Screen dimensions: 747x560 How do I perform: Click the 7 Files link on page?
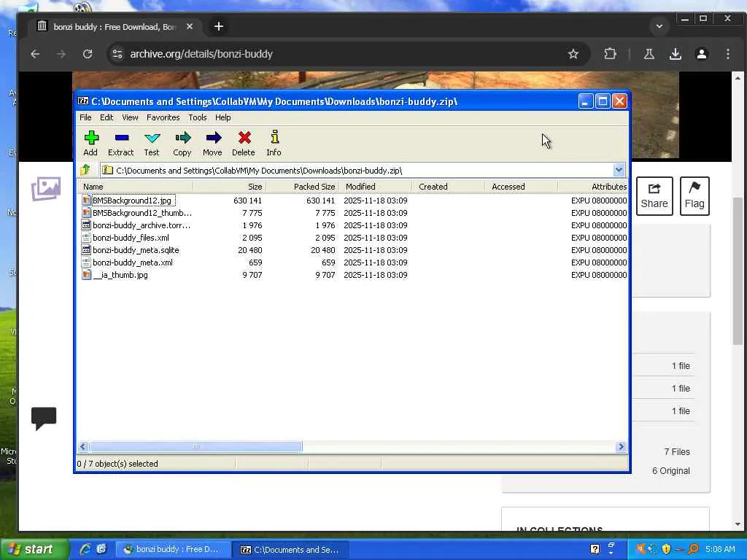coord(677,452)
